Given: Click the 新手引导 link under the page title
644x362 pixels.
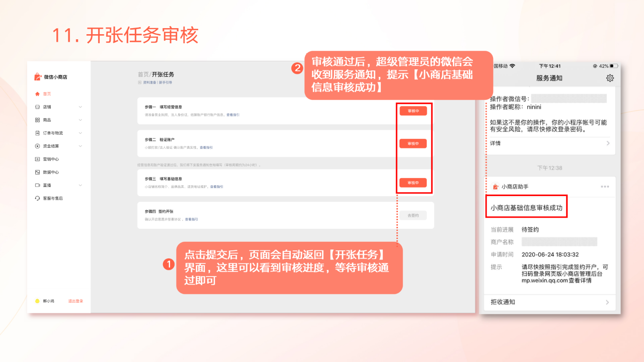Looking at the screenshot, I should click(166, 82).
